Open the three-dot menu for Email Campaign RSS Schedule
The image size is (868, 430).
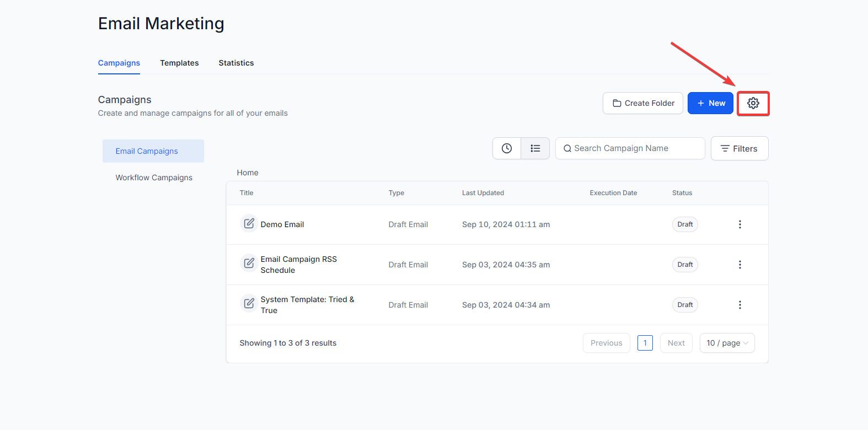coord(740,265)
